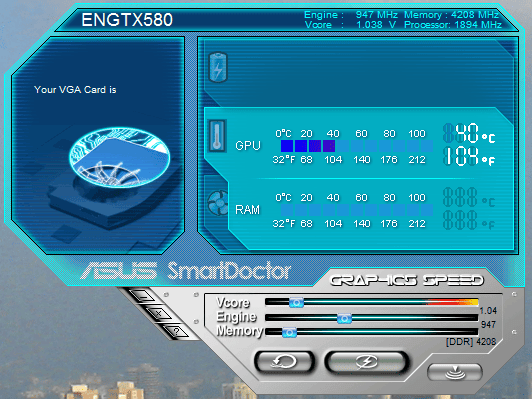The width and height of the screenshot is (532, 399).
Task: Click the Vcore 1.038 V readout
Action: [350, 25]
